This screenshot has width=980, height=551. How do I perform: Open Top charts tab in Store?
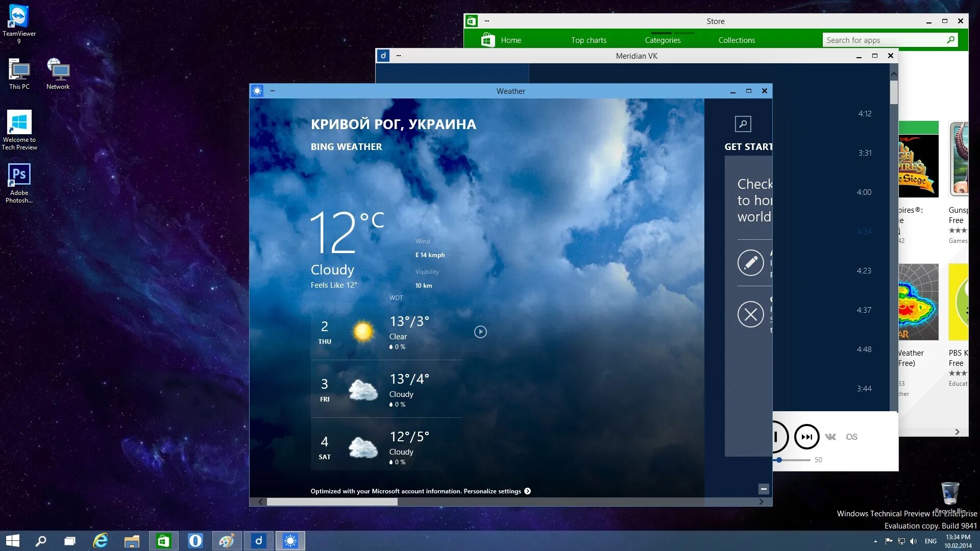point(589,40)
